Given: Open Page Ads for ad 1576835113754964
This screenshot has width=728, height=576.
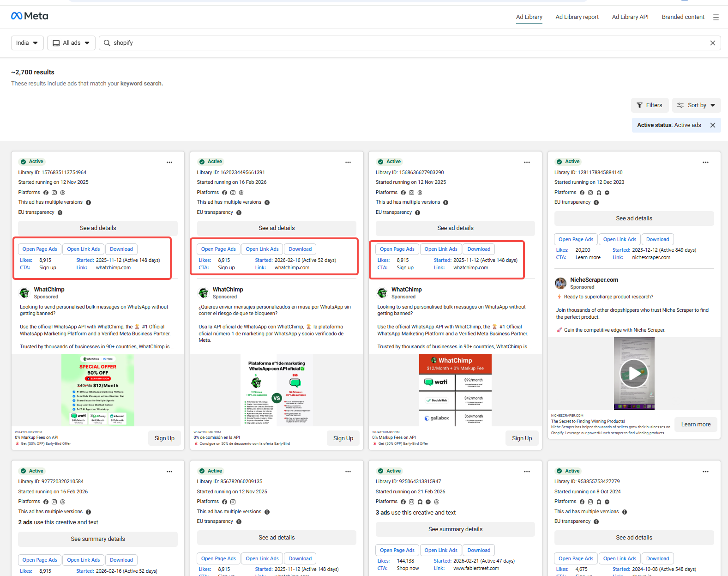Looking at the screenshot, I should 40,249.
